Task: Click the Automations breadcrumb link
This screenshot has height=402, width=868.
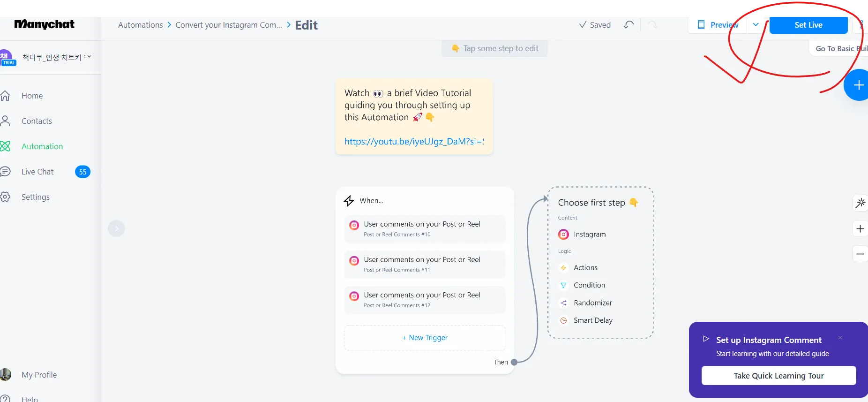Action: [x=141, y=25]
